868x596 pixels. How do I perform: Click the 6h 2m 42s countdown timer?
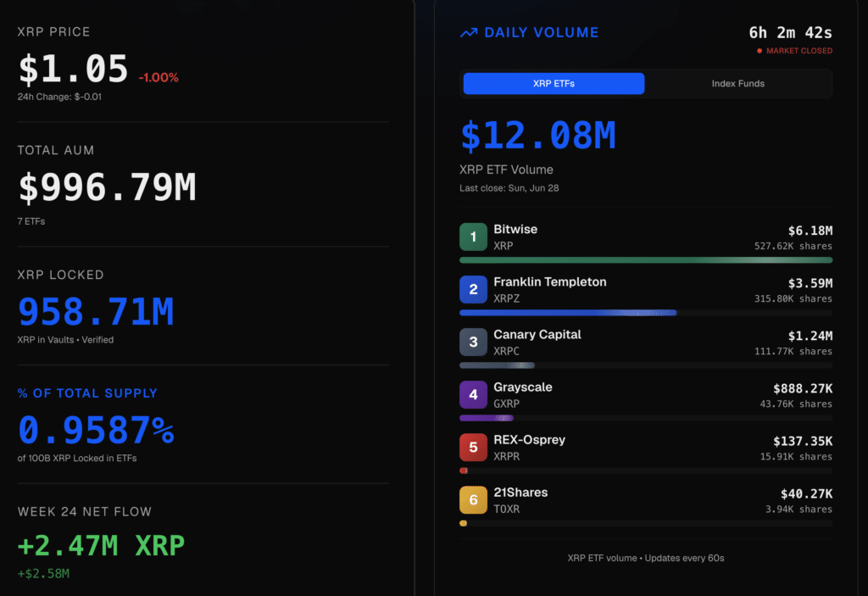(791, 33)
